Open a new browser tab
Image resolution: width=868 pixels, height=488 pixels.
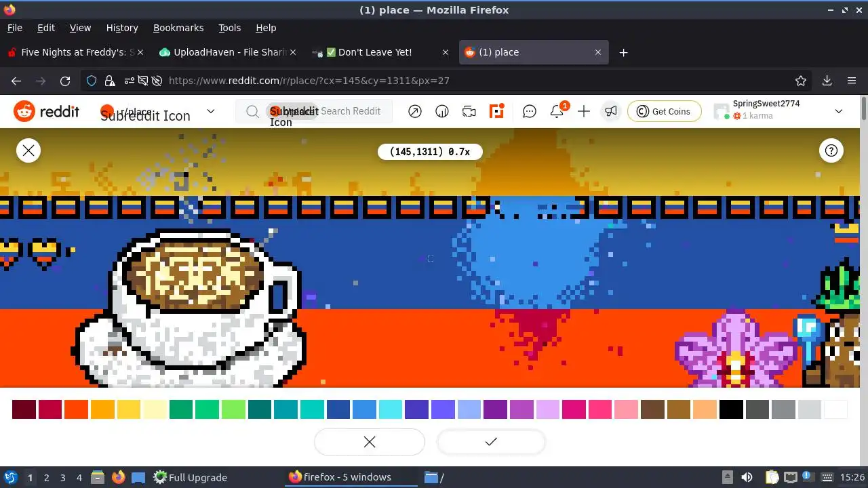[x=623, y=52]
